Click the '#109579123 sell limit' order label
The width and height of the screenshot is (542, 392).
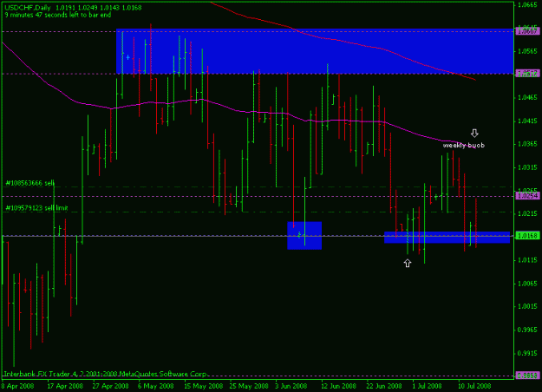[36, 208]
